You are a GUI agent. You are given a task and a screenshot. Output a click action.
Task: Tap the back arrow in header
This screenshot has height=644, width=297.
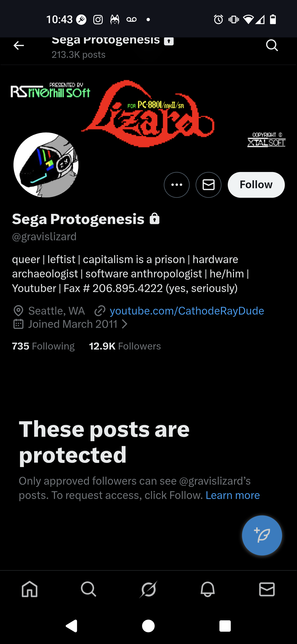[19, 45]
